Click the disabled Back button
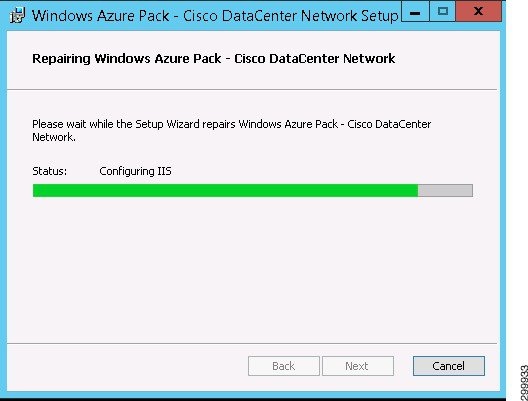The width and height of the screenshot is (528, 401). [284, 366]
